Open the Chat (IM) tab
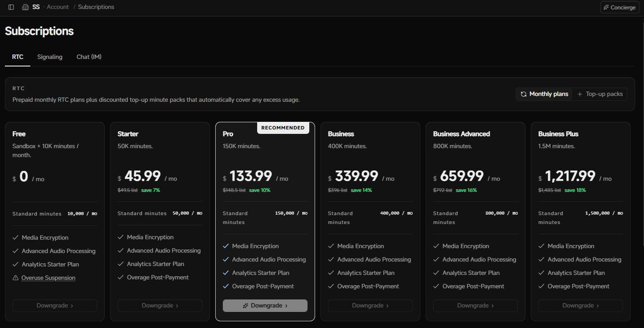This screenshot has height=328, width=644. 89,57
